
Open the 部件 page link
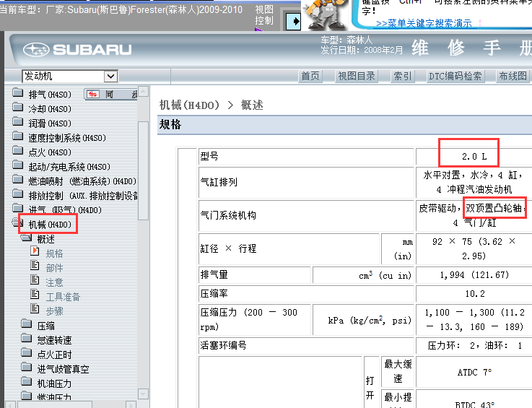[x=54, y=268]
